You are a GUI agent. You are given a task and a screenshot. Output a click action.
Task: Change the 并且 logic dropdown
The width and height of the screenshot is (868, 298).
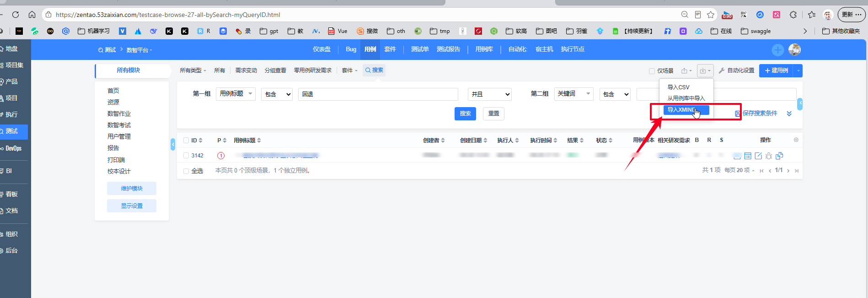click(x=489, y=94)
